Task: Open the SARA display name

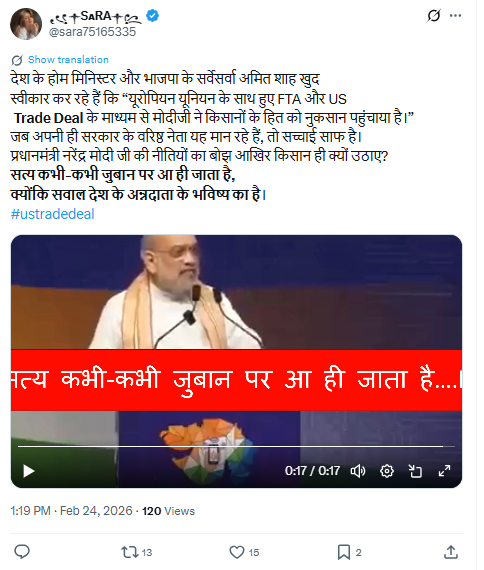Action: pyautogui.click(x=96, y=16)
